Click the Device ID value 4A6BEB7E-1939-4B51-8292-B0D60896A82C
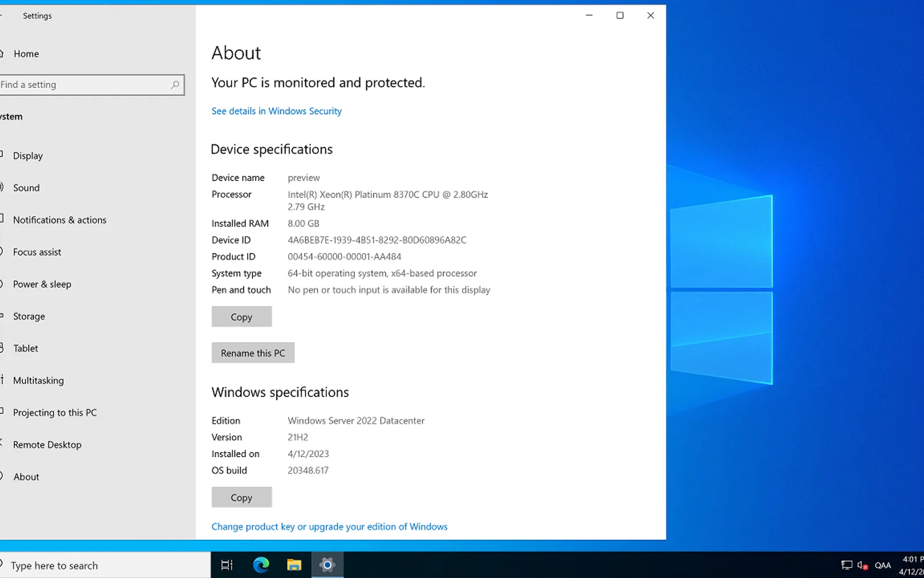 coord(377,240)
